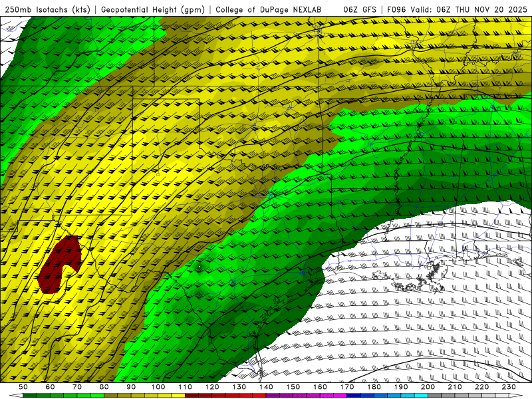Screen dimensions: 532x399
Task: Click the 200 label on the color scale
Action: (428, 387)
